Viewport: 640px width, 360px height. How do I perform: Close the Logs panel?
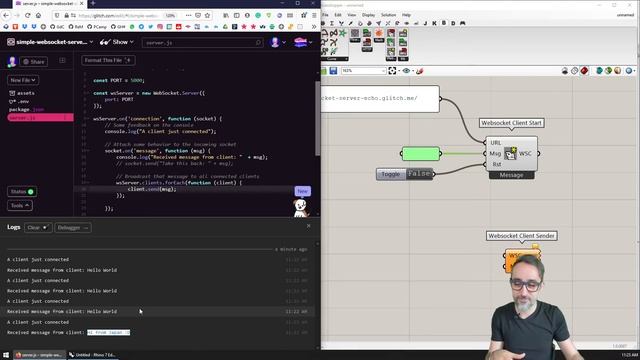point(309,226)
